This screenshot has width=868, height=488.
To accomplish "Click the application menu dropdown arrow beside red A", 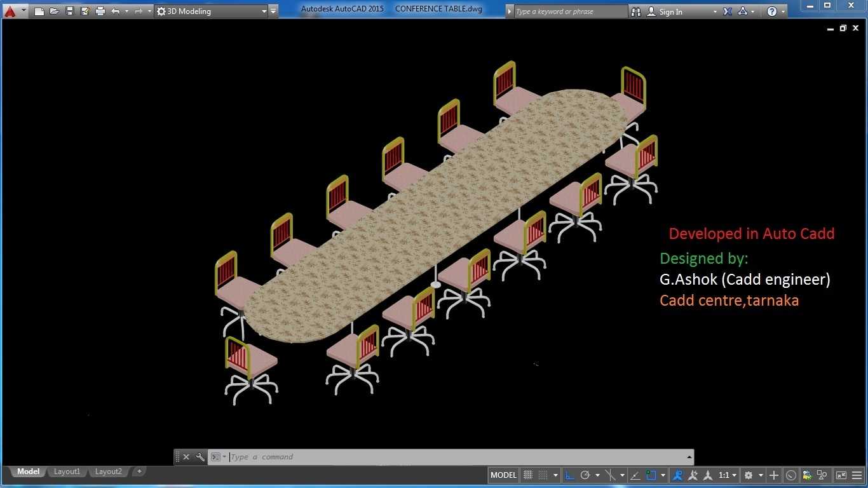I will pos(24,11).
